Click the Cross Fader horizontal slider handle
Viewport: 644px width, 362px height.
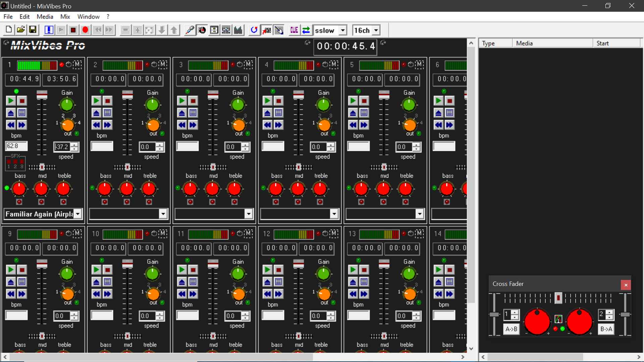[558, 298]
